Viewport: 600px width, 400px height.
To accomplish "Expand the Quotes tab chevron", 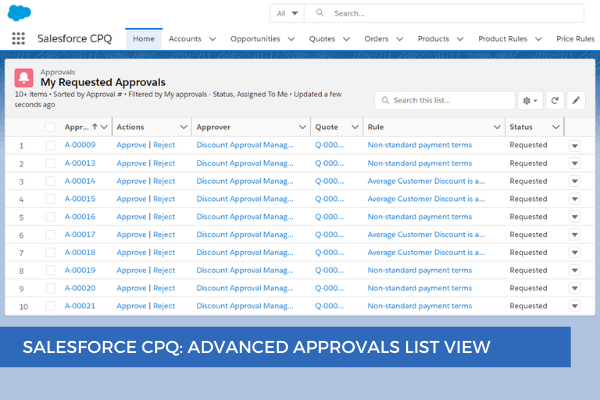I will click(x=346, y=39).
